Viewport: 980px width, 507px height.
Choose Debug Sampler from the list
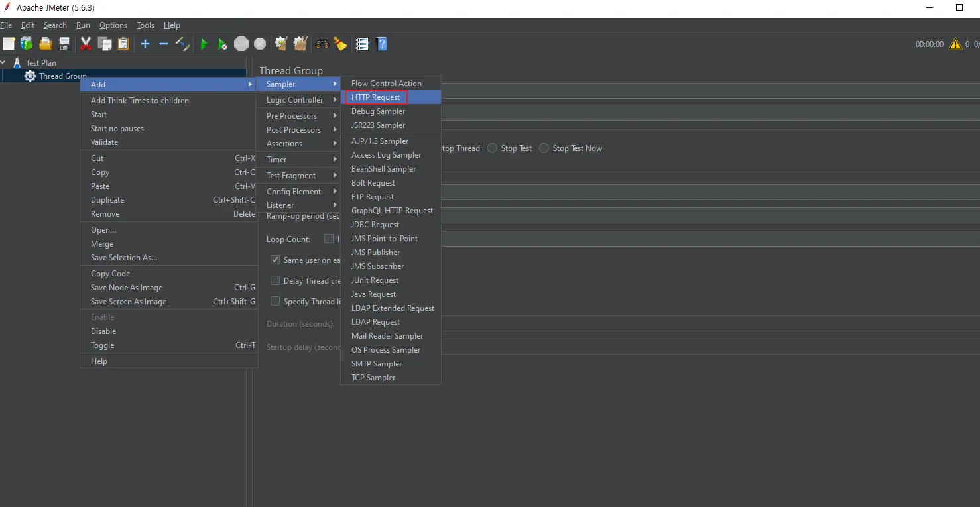click(x=391, y=111)
